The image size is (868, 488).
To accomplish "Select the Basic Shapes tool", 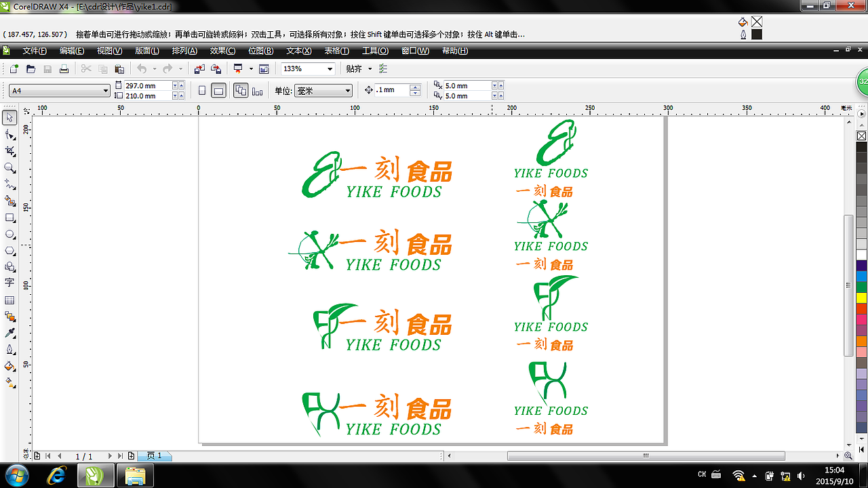I will [x=9, y=267].
